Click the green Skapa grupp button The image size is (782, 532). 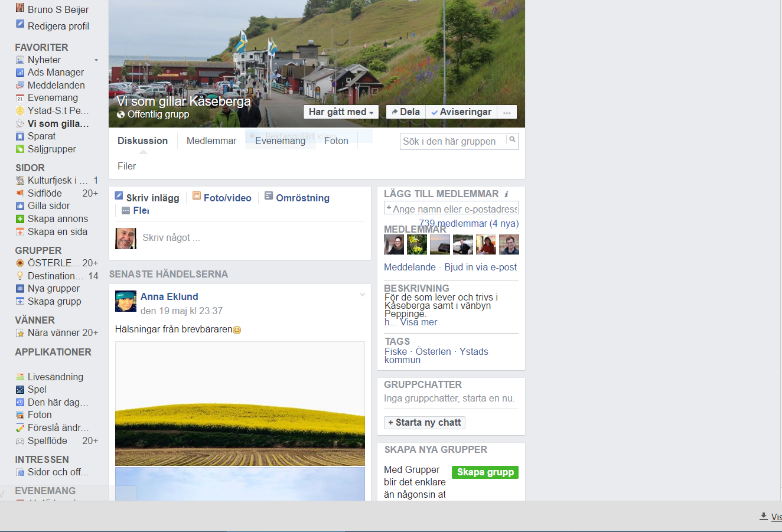click(x=485, y=472)
